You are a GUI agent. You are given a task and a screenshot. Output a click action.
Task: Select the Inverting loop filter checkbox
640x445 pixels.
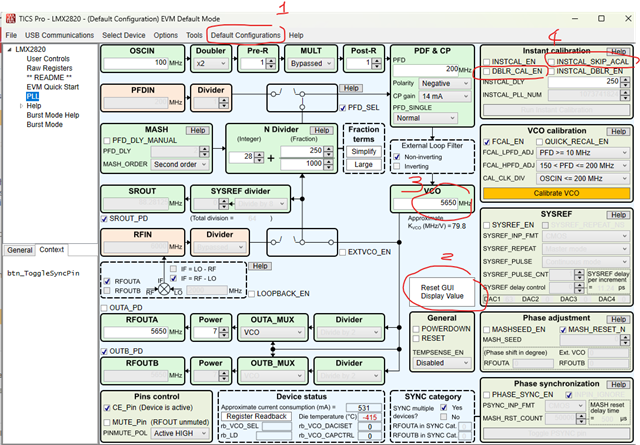[x=397, y=167]
